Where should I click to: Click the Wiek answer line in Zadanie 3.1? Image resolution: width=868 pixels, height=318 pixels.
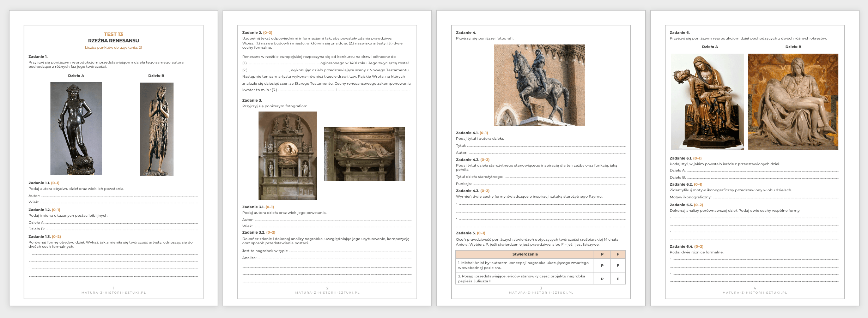coord(333,226)
